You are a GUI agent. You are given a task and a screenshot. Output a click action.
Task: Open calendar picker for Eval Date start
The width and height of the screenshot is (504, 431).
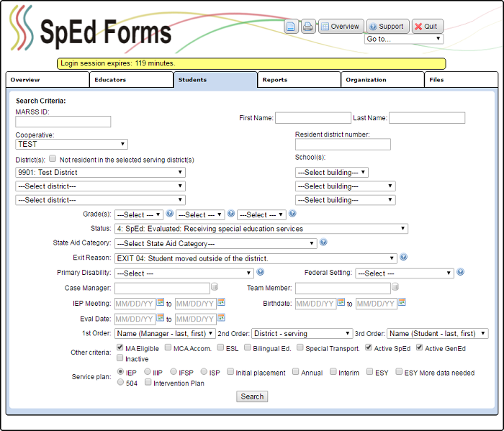[161, 317]
